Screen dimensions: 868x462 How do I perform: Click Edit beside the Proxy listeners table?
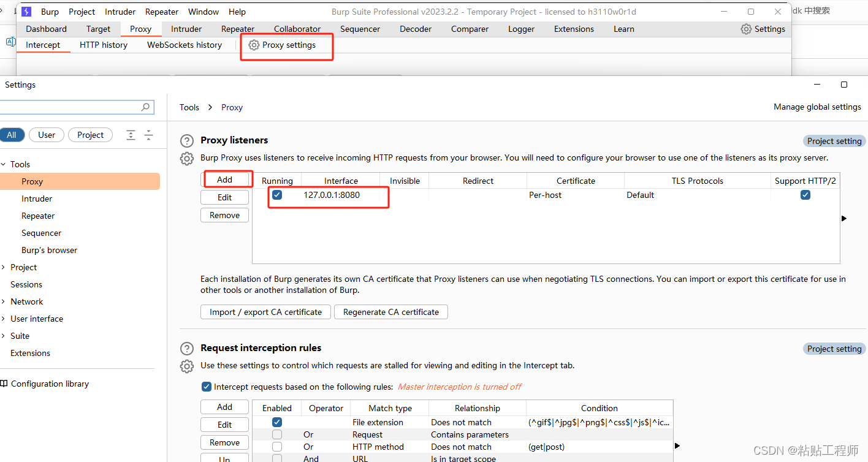click(x=225, y=197)
